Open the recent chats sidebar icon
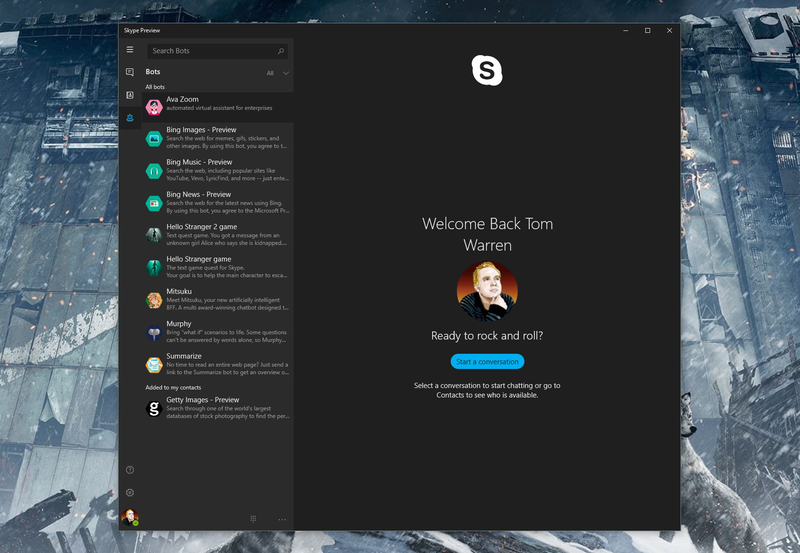The image size is (800, 553). click(x=130, y=72)
